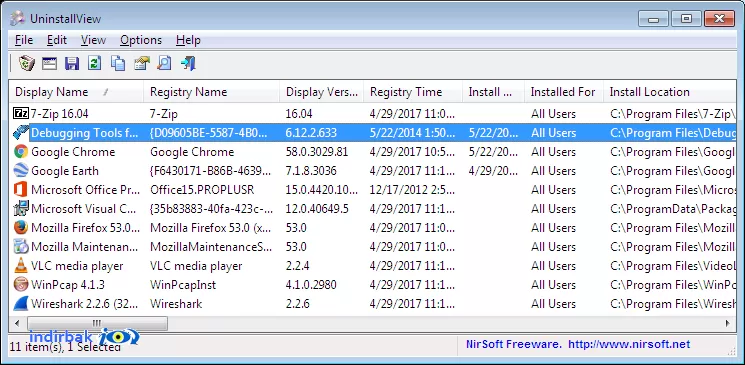
Task: Open the View menu
Action: click(x=93, y=40)
